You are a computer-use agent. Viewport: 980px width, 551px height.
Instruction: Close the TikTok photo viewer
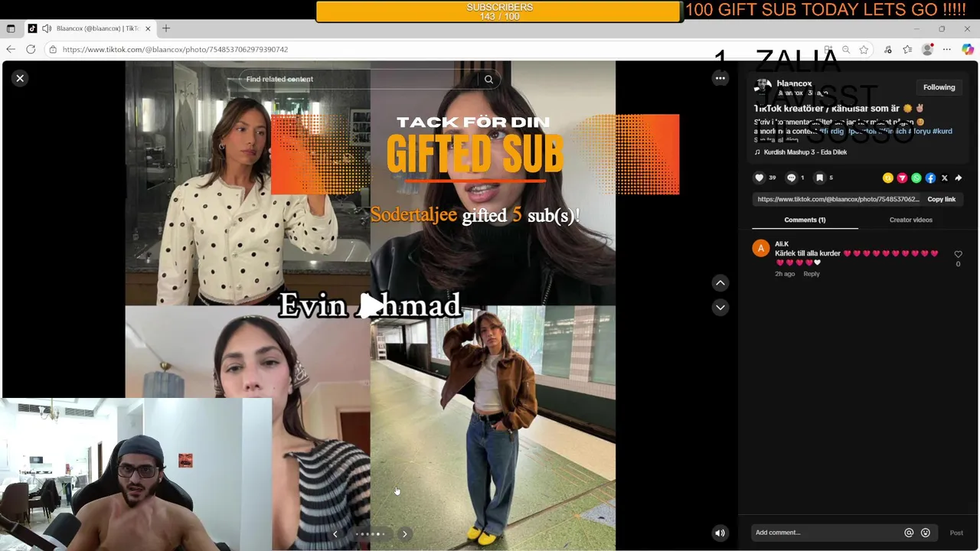click(x=20, y=78)
